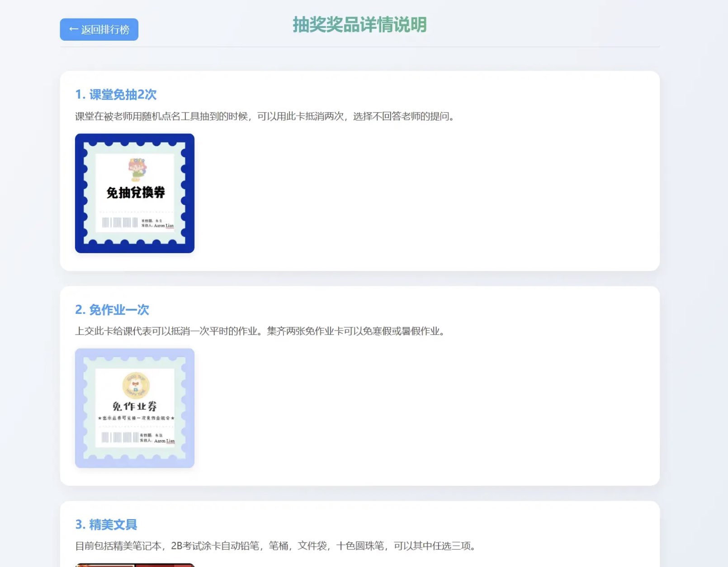Image resolution: width=728 pixels, height=567 pixels.
Task: Select heading 1. 课堂免抽2次
Action: click(x=116, y=94)
